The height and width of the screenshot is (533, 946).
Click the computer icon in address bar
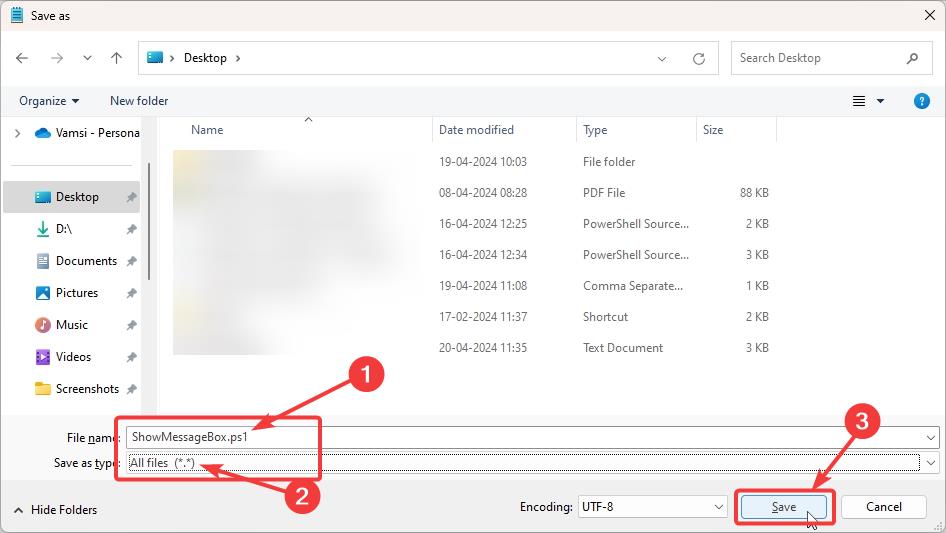tap(155, 57)
